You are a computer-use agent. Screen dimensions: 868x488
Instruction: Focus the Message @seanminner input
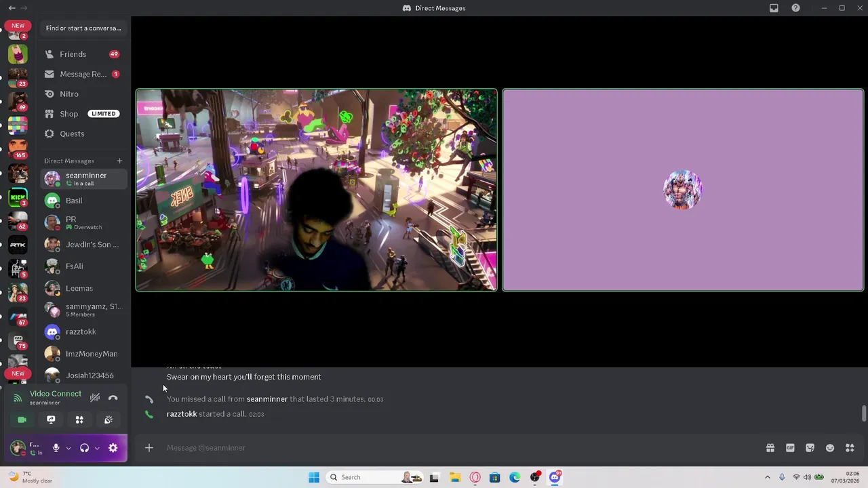pyautogui.click(x=461, y=447)
